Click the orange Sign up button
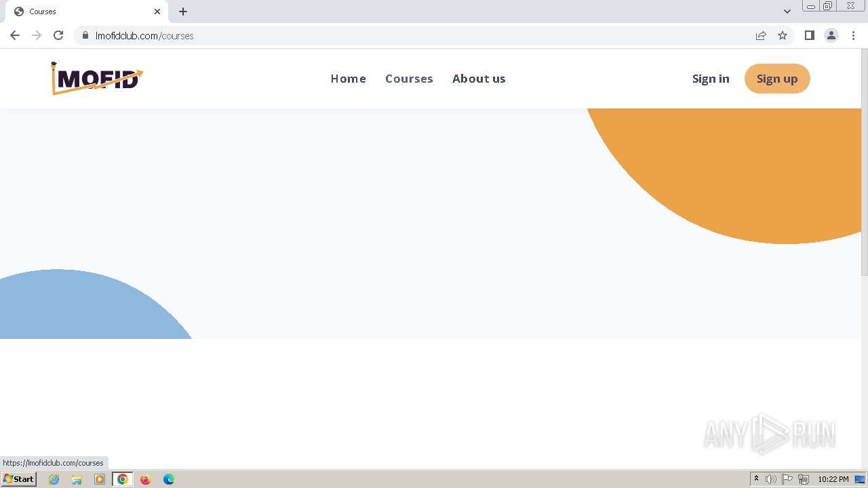 point(777,79)
